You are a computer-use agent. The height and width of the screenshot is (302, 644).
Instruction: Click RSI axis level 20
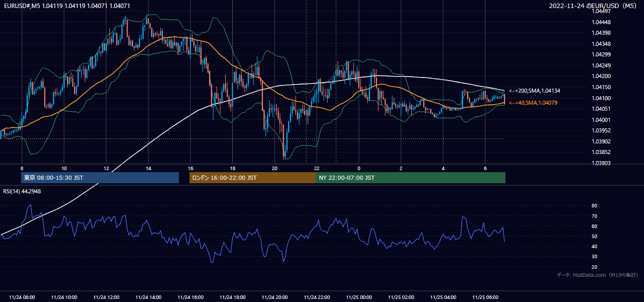point(594,267)
